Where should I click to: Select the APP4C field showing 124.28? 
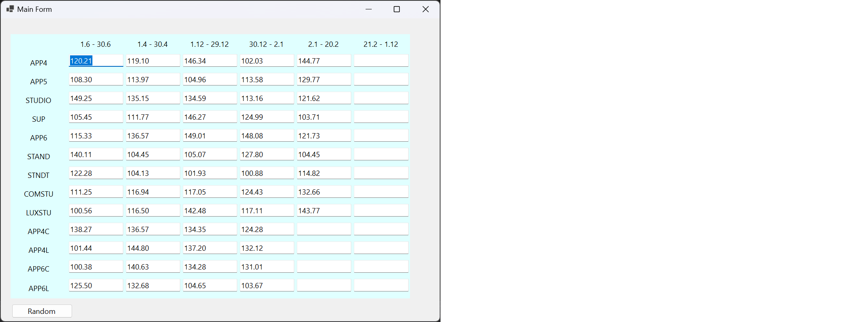[x=267, y=229]
